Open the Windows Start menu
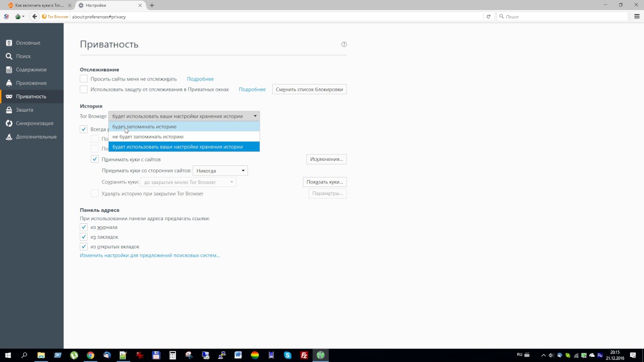The image size is (644, 362). [8, 355]
